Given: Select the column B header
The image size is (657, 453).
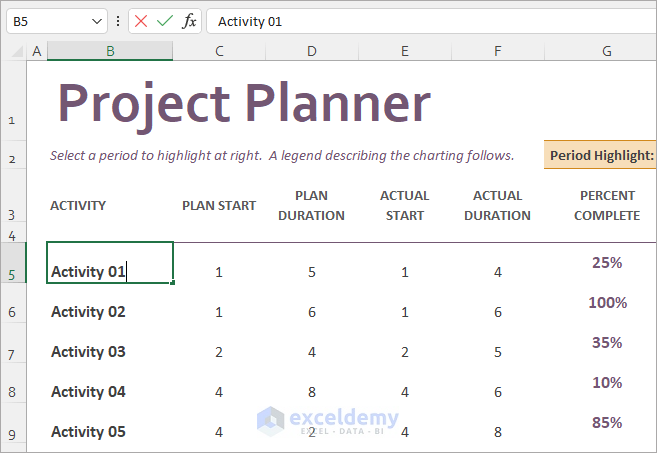Looking at the screenshot, I should (x=110, y=51).
